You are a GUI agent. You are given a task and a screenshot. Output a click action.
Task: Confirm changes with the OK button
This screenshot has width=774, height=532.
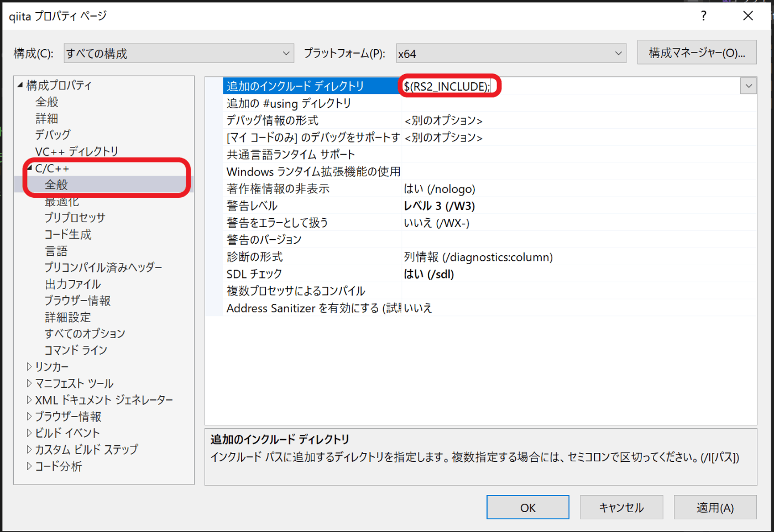(527, 507)
